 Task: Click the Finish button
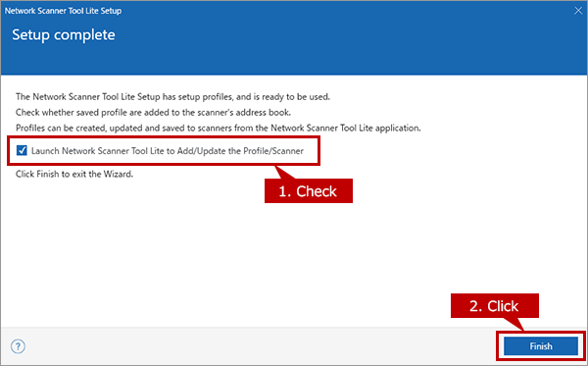pos(540,345)
